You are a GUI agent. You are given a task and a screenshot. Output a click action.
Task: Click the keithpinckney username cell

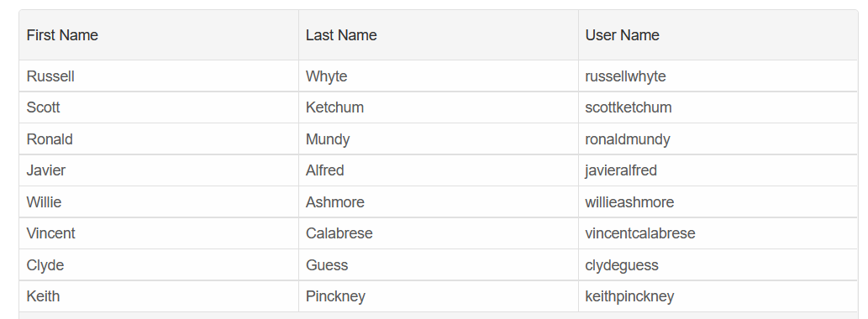pyautogui.click(x=718, y=296)
